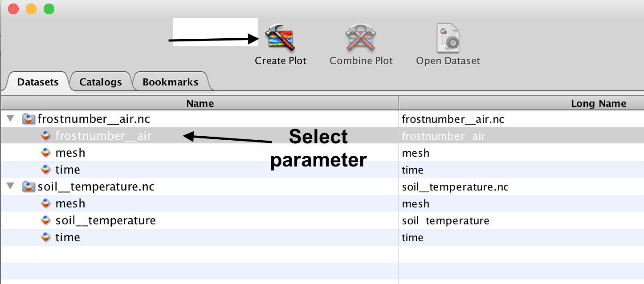
Task: Collapse the frostnumber__air.nc dataset tree
Action: (x=11, y=119)
